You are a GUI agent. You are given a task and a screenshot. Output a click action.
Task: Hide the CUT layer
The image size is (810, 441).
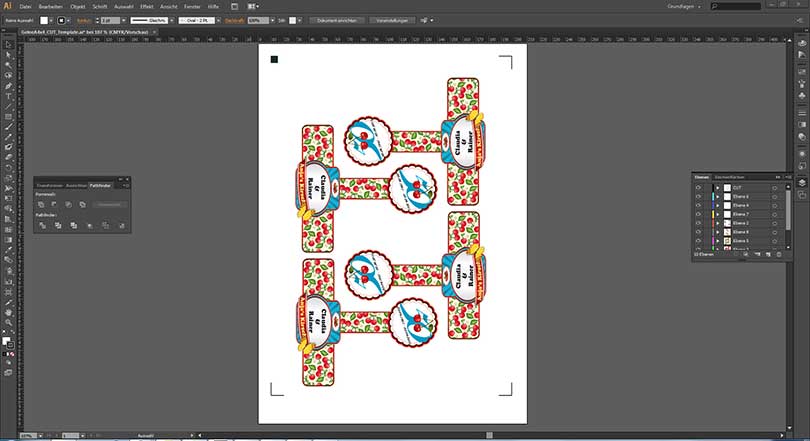coord(698,187)
